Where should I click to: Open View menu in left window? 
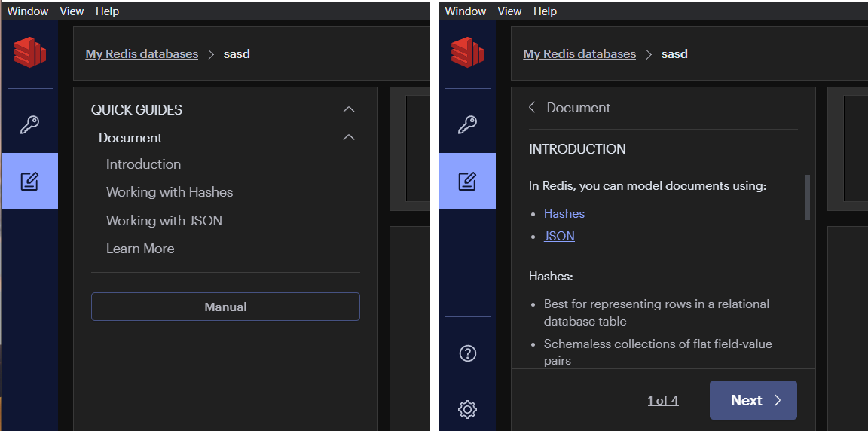tap(72, 11)
